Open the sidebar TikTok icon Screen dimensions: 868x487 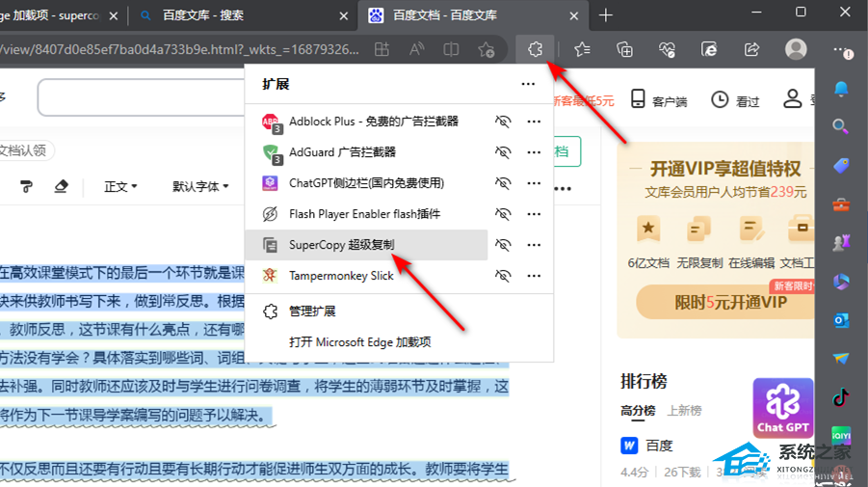841,397
